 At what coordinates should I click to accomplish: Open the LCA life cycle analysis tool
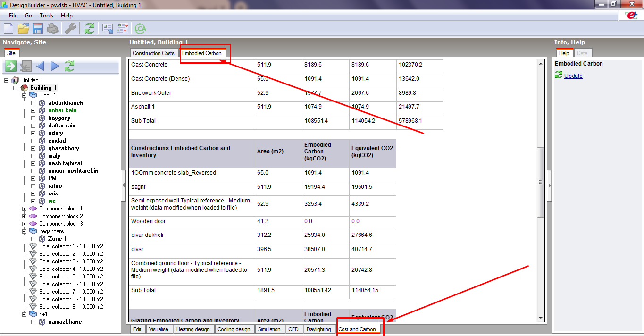(141, 28)
